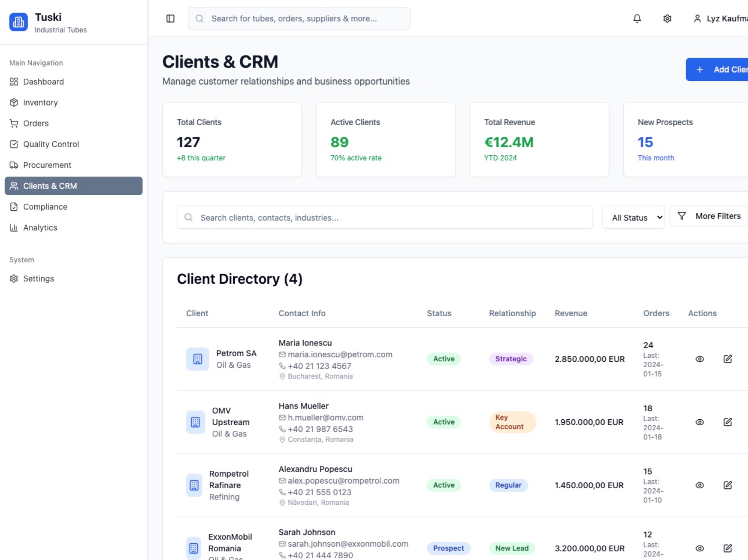Click the Revenue column header
Screen dimensions: 748x560
[x=571, y=313]
